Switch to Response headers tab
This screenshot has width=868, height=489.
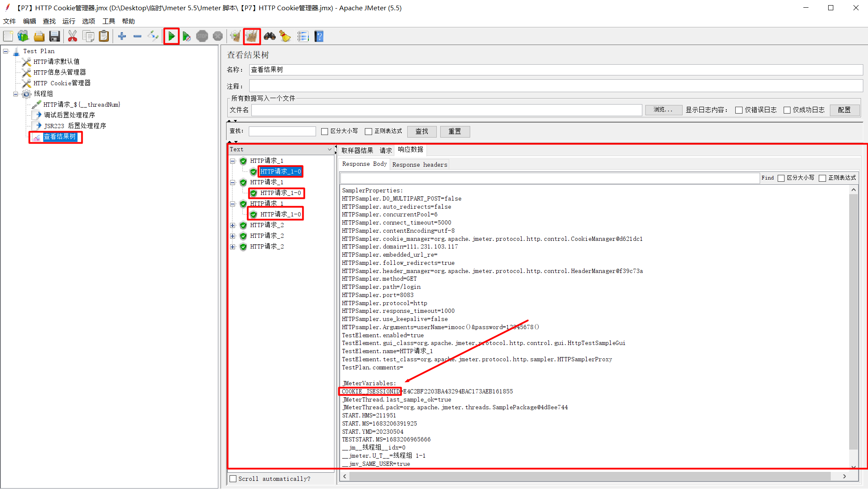point(420,165)
